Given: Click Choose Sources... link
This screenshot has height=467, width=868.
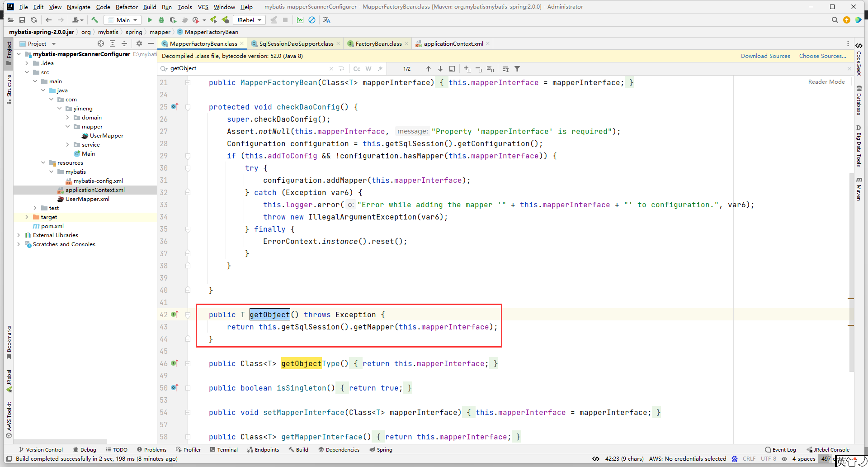Looking at the screenshot, I should tap(822, 56).
